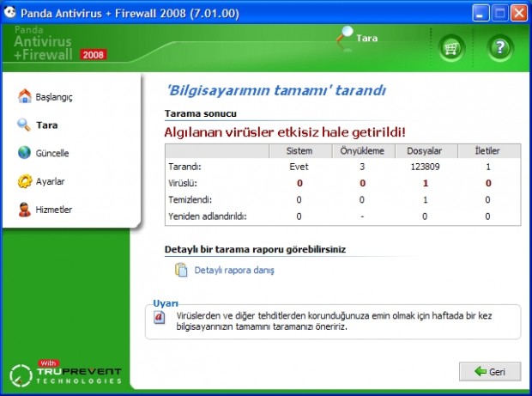Click the Ayarlar gear icon
532x396 pixels.
(24, 181)
